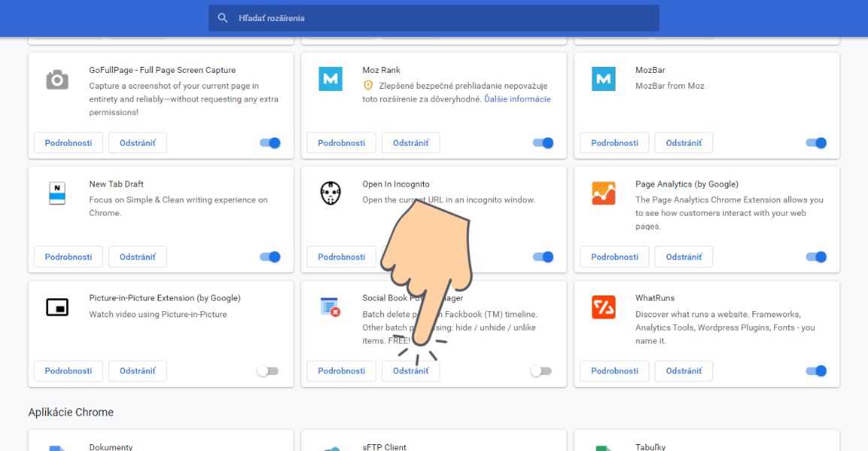868x451 pixels.
Task: Open Podrobnosti for Picture-in-Picture Extension
Action: [68, 371]
